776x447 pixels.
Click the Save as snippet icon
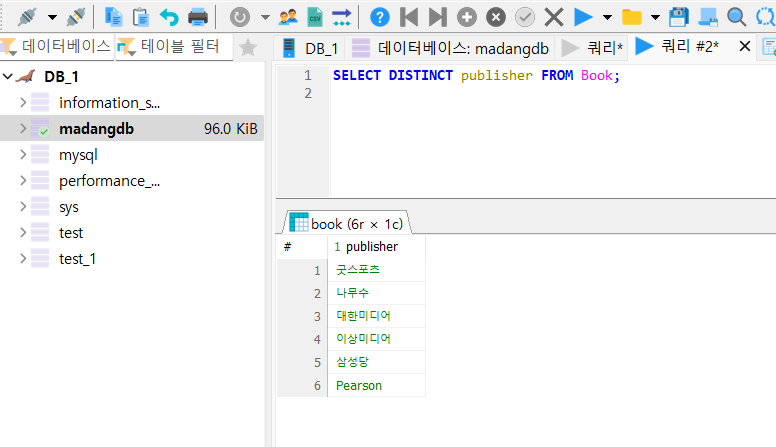point(708,17)
